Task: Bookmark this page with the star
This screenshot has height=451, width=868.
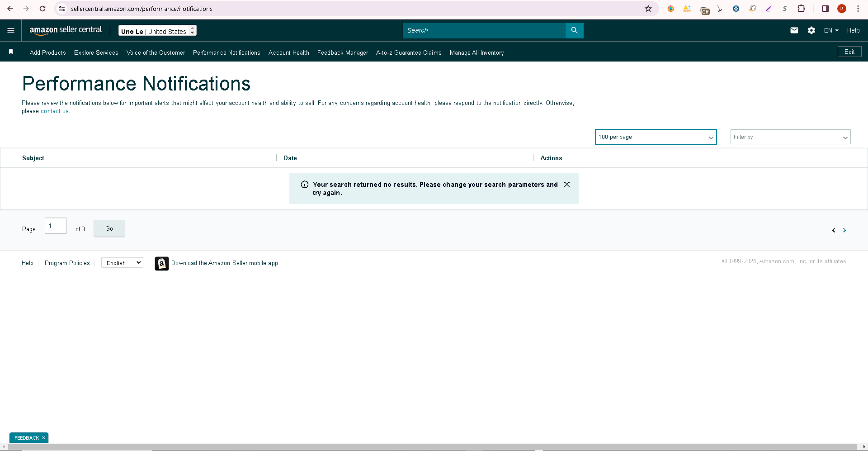Action: click(x=648, y=9)
